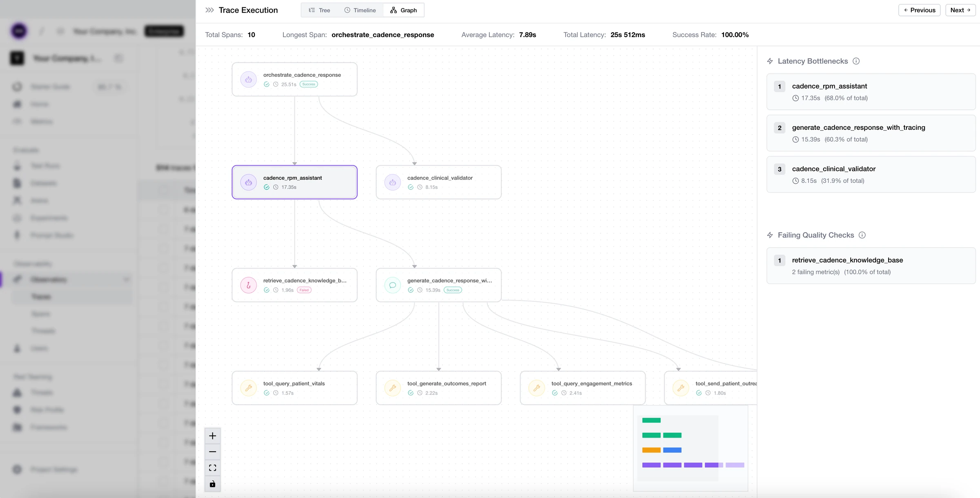The width and height of the screenshot is (980, 498).
Task: Click the Failed badge on retrieve_cadence_knowledge_base
Action: (x=304, y=290)
